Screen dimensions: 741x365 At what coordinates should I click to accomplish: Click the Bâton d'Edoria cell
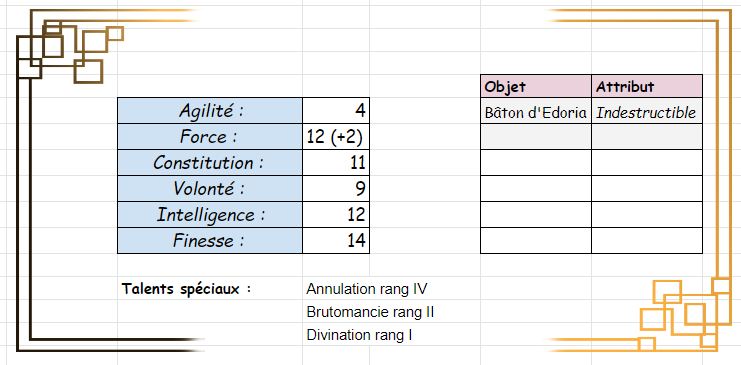tap(536, 112)
